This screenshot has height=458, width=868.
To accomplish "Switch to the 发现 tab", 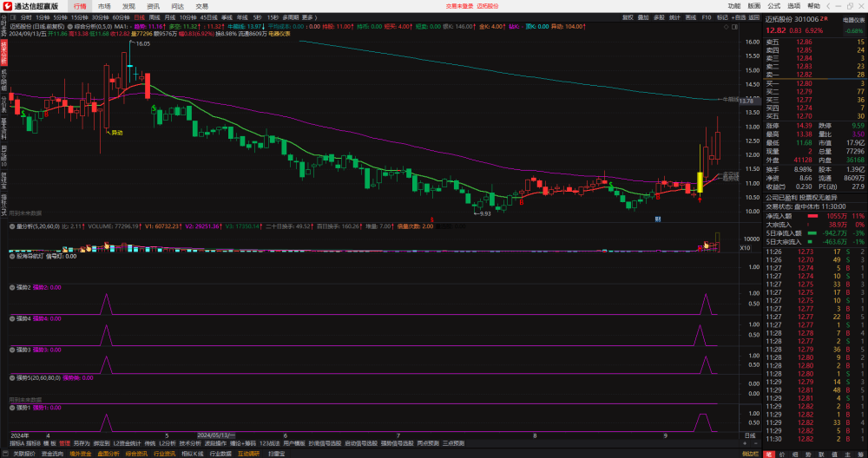I will [128, 6].
